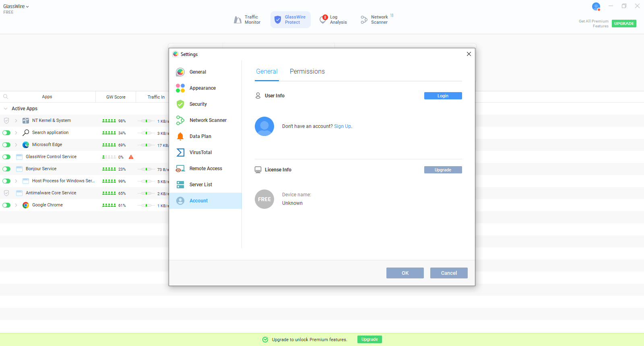This screenshot has width=644, height=346.
Task: Select the Appearance colored dots icon
Action: coord(180,88)
